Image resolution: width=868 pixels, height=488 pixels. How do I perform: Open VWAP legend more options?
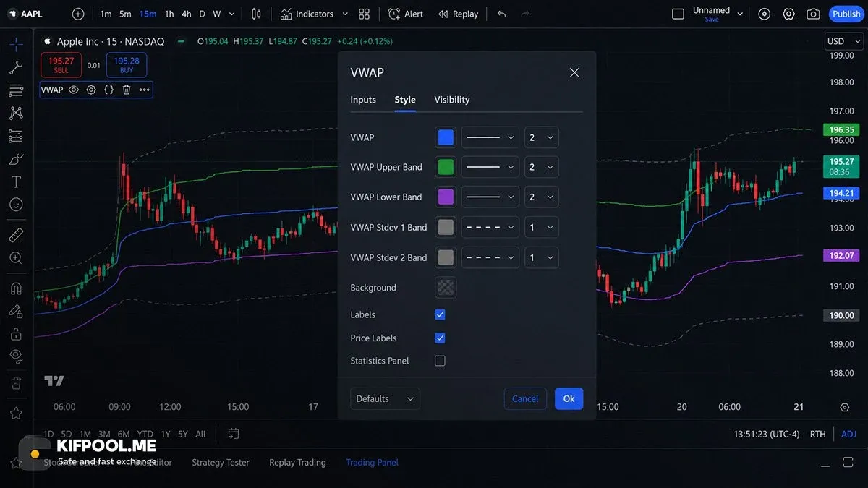145,90
